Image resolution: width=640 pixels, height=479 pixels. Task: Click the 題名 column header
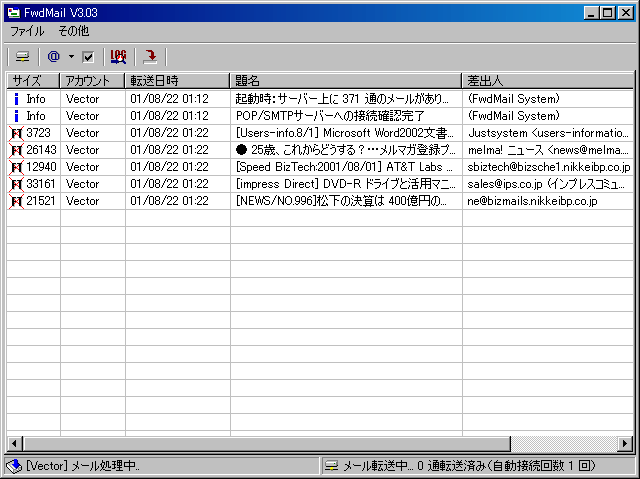pyautogui.click(x=345, y=80)
